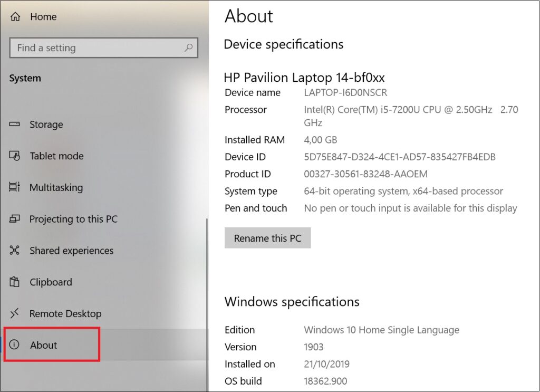This screenshot has width=540, height=392.
Task: Select the Shared experiences entry
Action: pos(71,251)
